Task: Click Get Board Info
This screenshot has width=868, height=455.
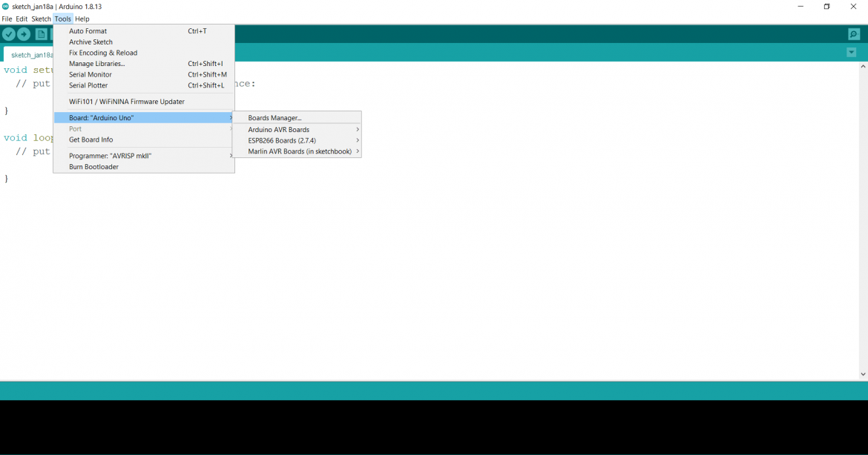Action: [91, 140]
